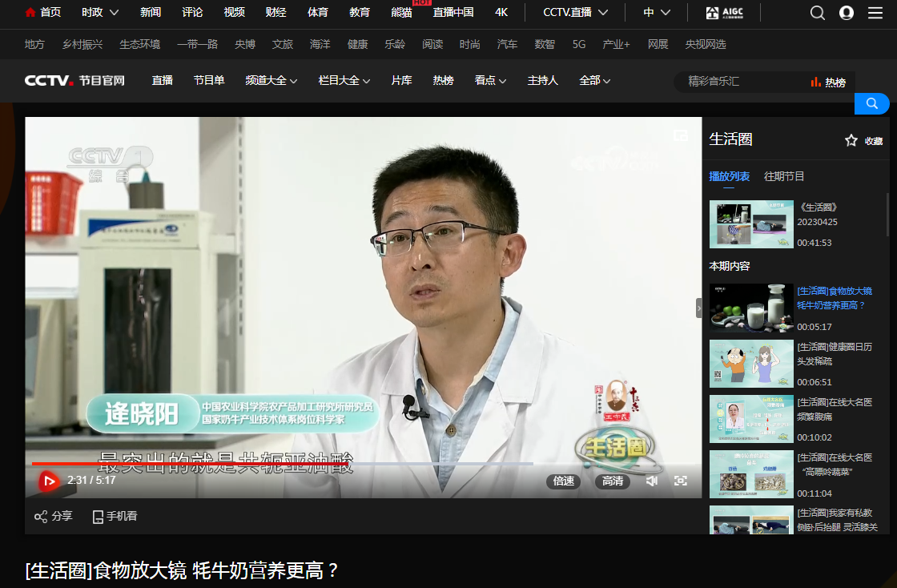
Task: Go to 5G section link
Action: pyautogui.click(x=579, y=45)
